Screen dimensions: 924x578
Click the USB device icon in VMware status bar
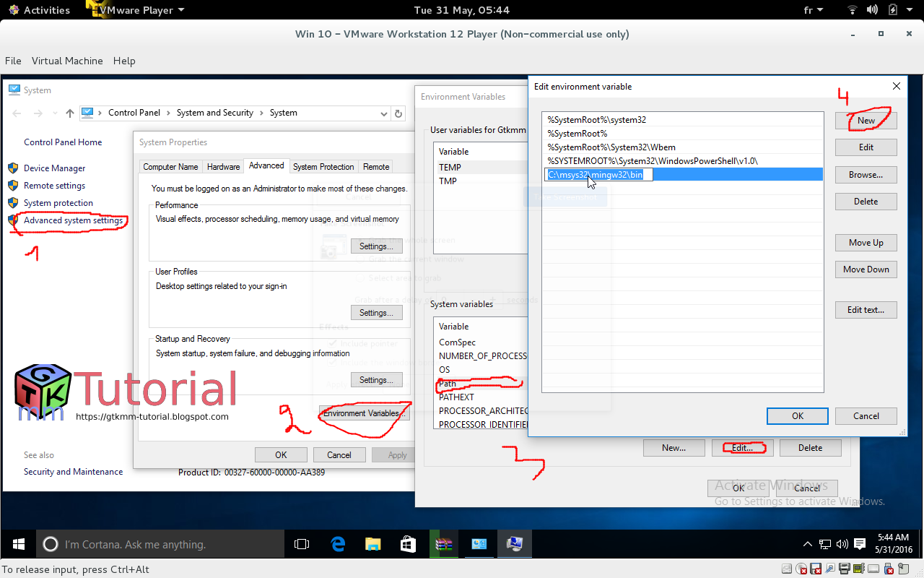point(888,569)
